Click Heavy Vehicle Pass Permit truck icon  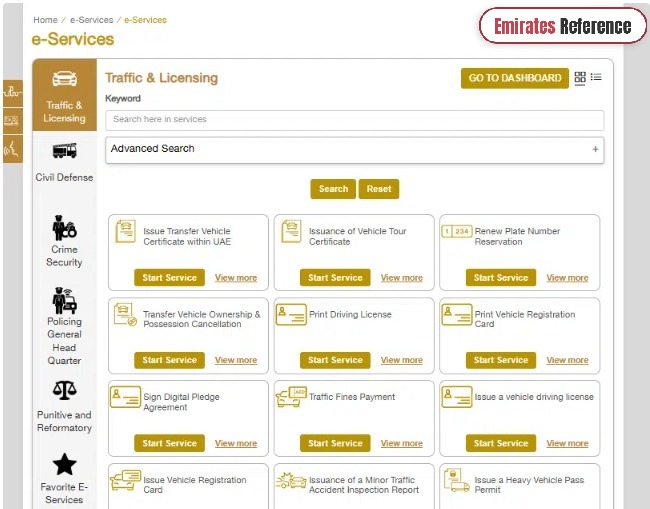click(456, 480)
